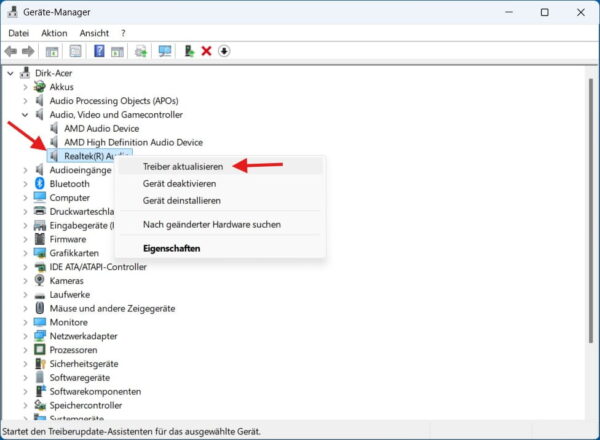The width and height of the screenshot is (600, 440).
Task: Choose Gerät deaktivieren from context menu
Action: coord(220,183)
